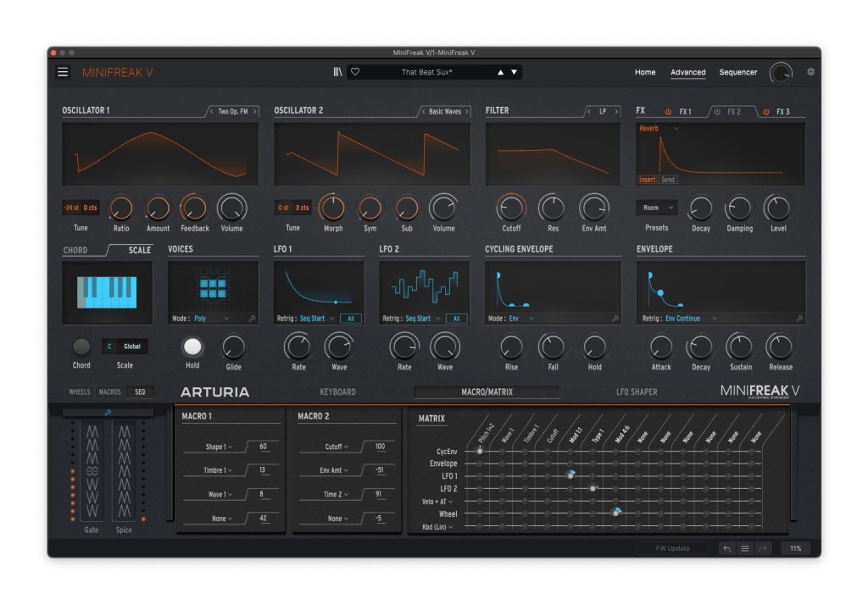Expand the Room presets dropdown
This screenshot has width=868, height=605.
(x=656, y=208)
